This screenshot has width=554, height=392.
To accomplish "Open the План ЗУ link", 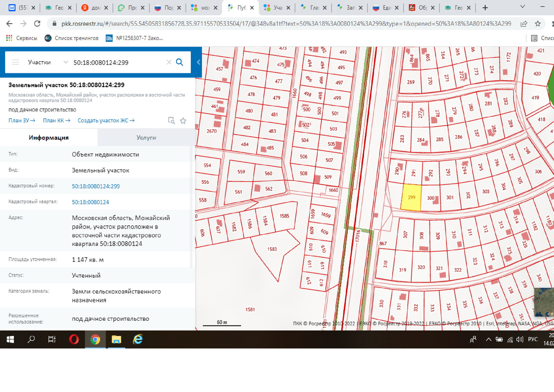I will (22, 121).
